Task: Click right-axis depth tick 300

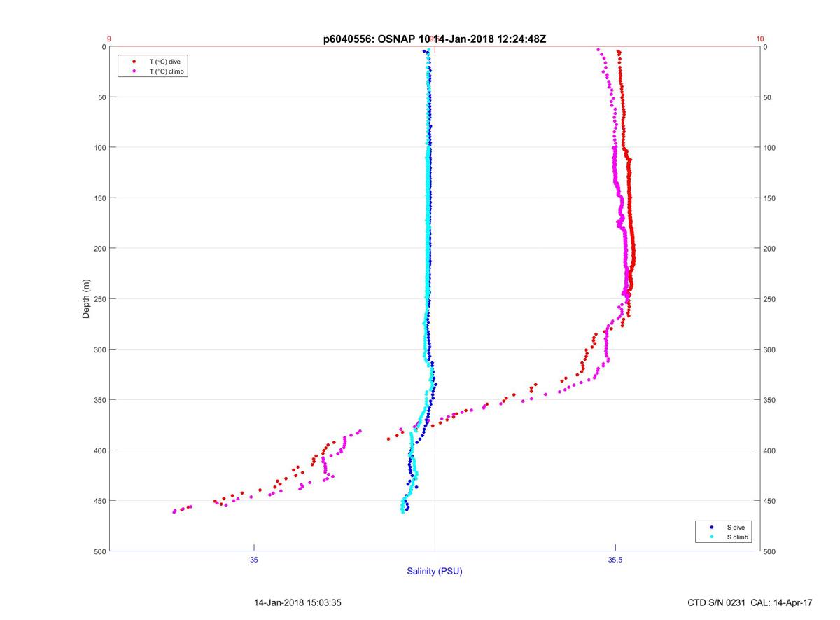Action: coord(771,350)
